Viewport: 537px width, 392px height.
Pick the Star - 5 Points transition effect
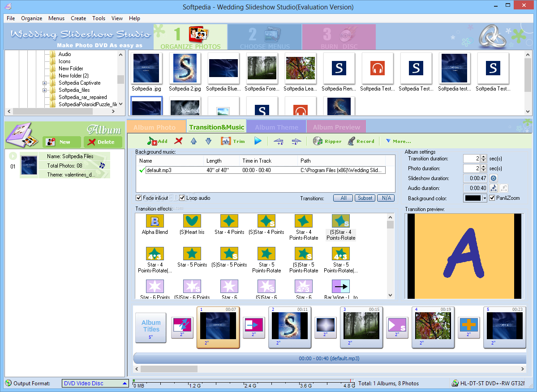[x=192, y=257]
